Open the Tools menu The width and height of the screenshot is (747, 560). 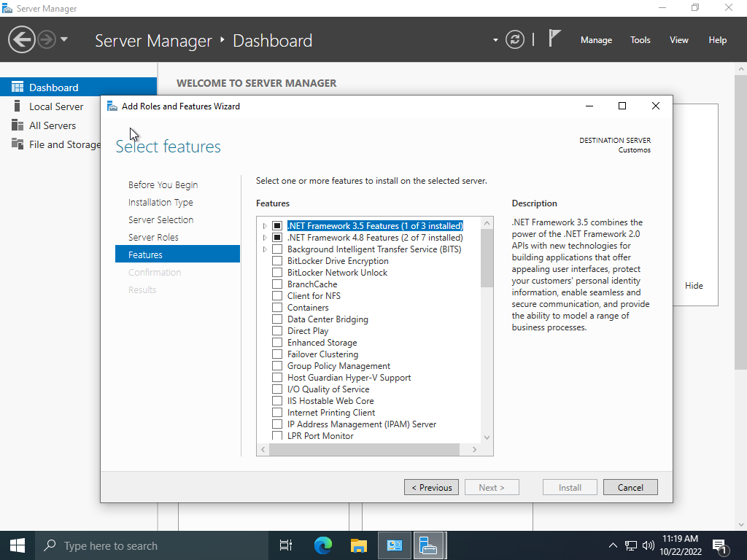point(640,40)
